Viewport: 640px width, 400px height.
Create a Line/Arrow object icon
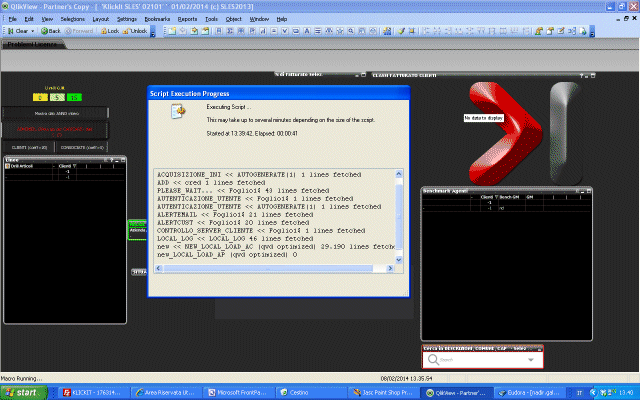click(318, 31)
